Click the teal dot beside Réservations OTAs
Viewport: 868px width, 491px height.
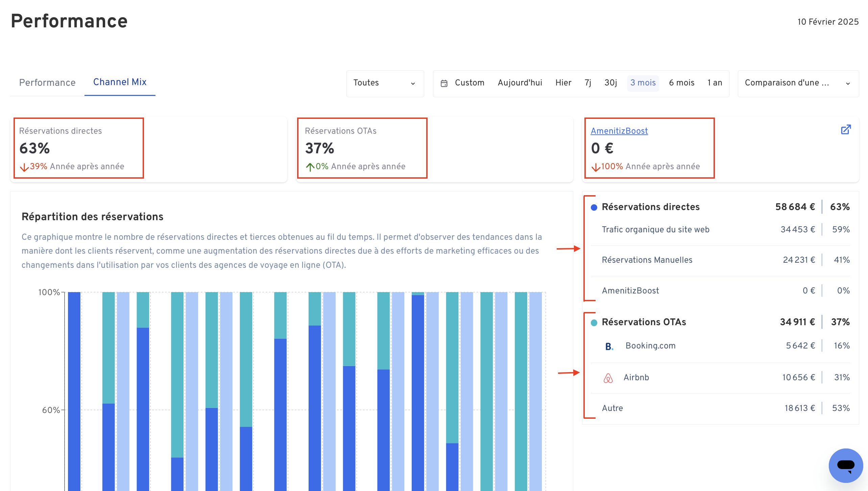pyautogui.click(x=594, y=322)
